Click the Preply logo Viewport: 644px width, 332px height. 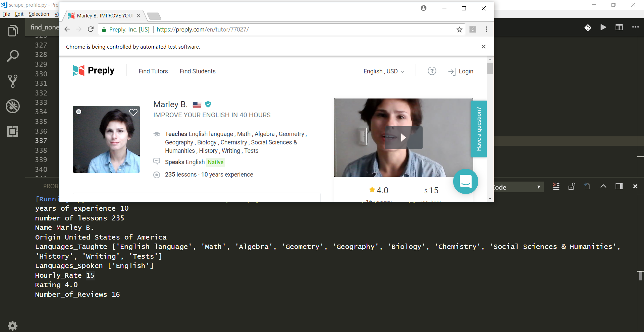click(x=94, y=70)
